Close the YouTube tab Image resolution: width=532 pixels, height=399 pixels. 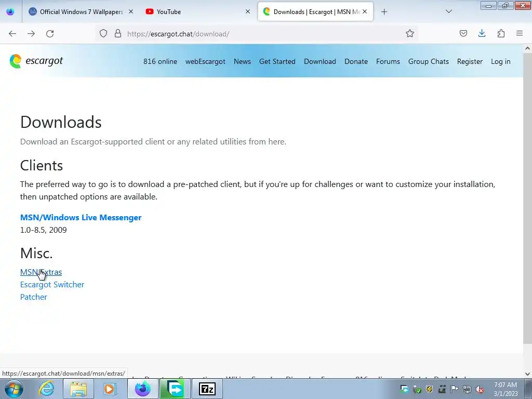click(248, 11)
